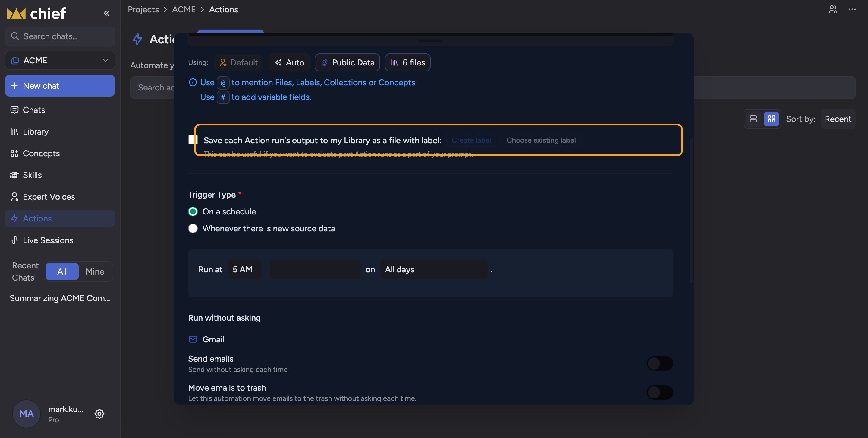The height and width of the screenshot is (438, 868).
Task: Click mark.ku... Pro account name
Action: point(66,414)
